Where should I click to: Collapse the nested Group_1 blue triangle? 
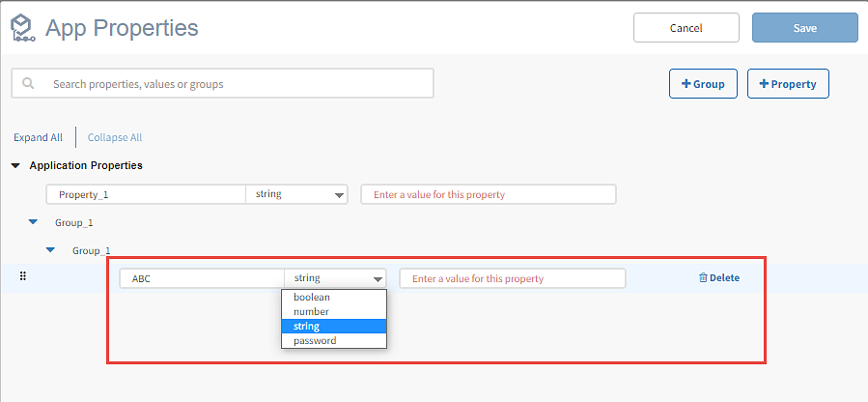pyautogui.click(x=50, y=249)
